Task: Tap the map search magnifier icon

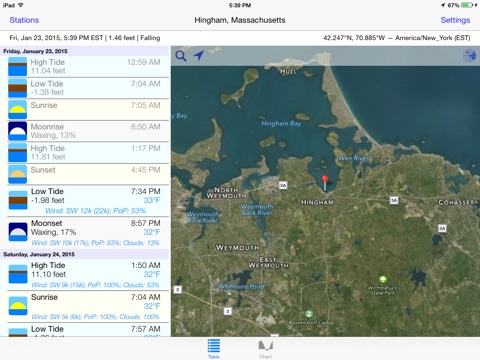Action: [x=181, y=56]
